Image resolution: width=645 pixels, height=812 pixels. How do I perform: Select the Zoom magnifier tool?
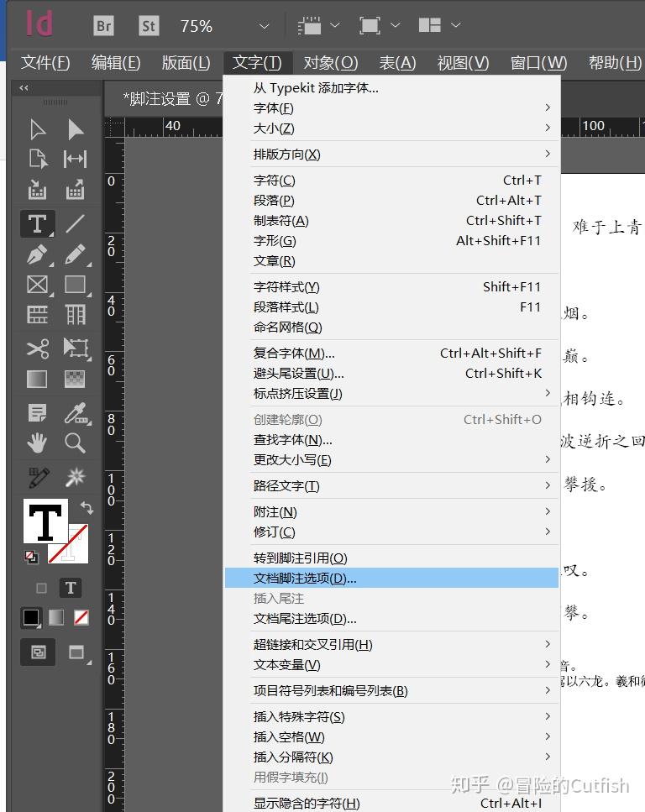point(75,443)
